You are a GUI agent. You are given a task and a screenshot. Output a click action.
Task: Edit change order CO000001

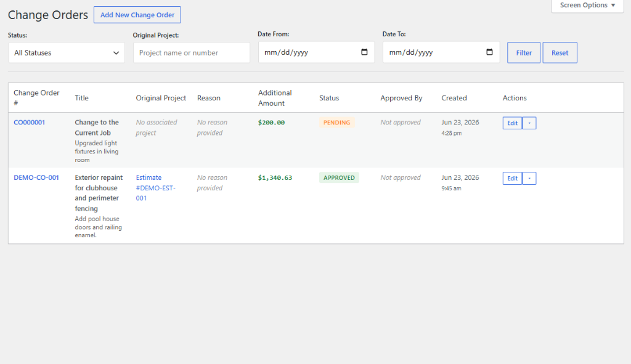click(512, 123)
